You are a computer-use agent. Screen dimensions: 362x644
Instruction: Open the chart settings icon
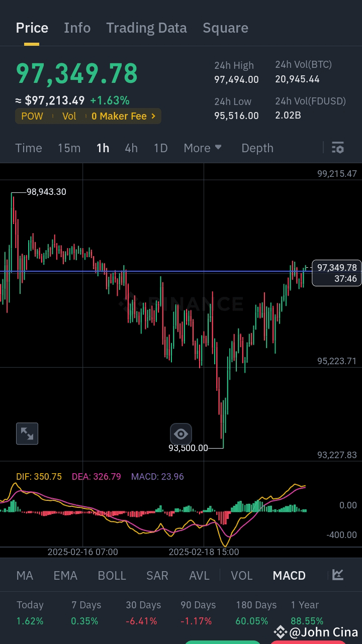click(x=338, y=148)
